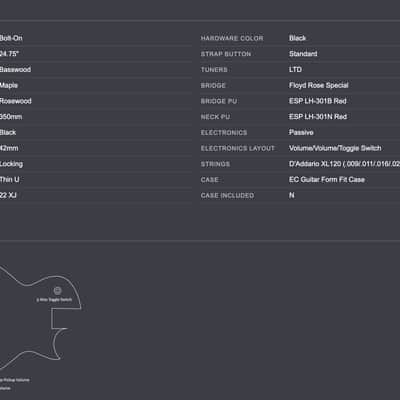Select the 'LTD' tuners value
The image size is (400, 400).
295,69
